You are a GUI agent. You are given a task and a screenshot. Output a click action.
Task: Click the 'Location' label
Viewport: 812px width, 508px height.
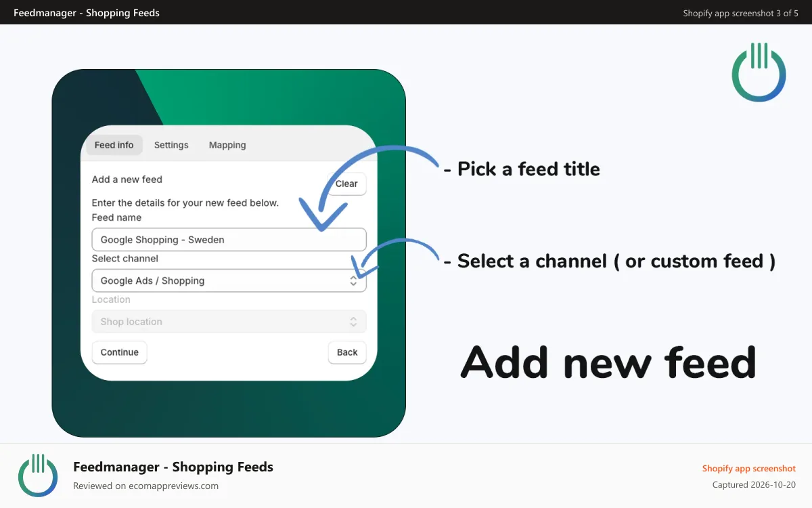(x=111, y=299)
